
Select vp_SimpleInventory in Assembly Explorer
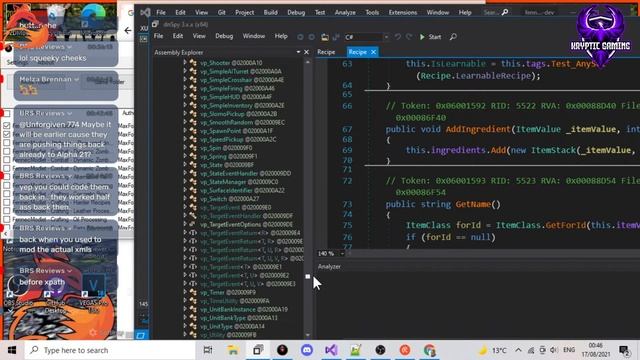pyautogui.click(x=242, y=105)
